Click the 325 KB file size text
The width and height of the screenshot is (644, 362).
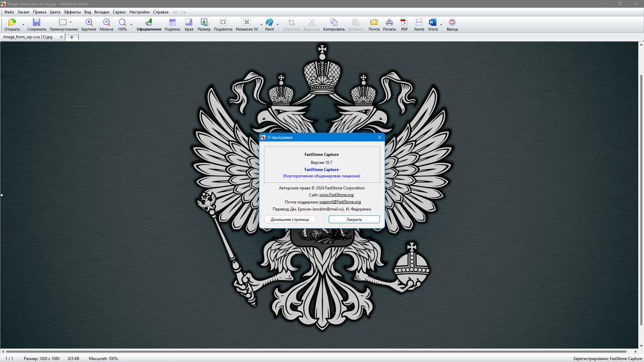tap(73, 359)
